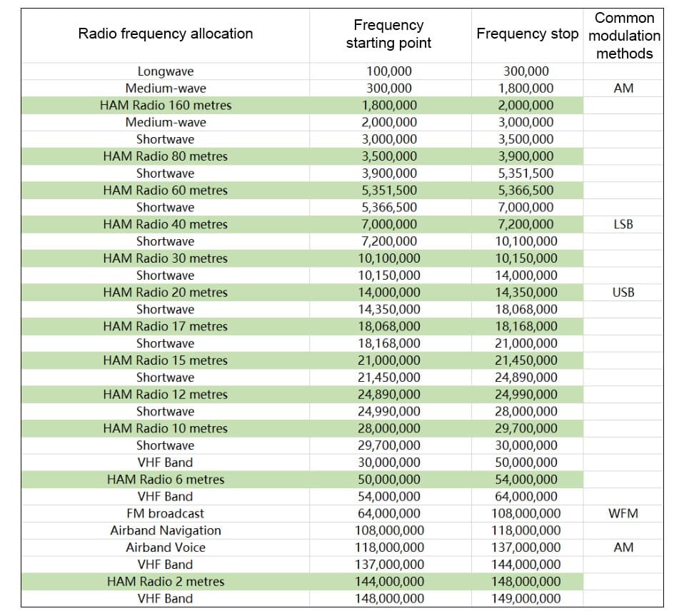This screenshot has height=616, width=684.
Task: Click the HAM Radio 30 metres cell
Action: pos(166,258)
